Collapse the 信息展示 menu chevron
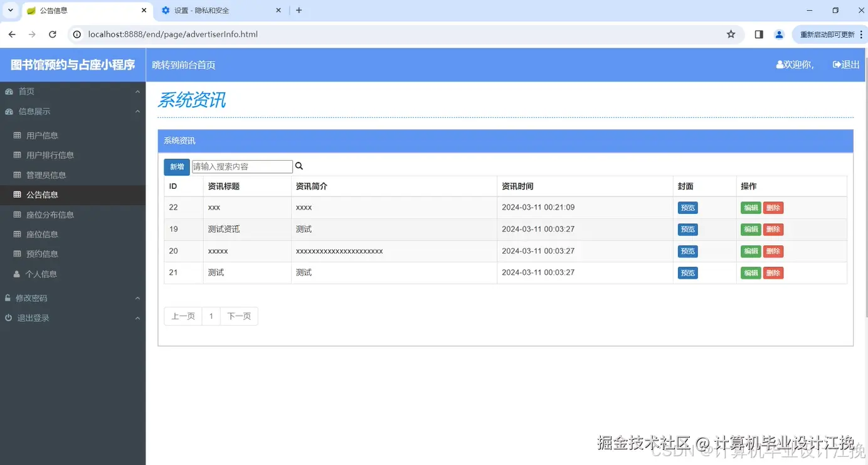Viewport: 868px width, 465px height. (x=137, y=112)
